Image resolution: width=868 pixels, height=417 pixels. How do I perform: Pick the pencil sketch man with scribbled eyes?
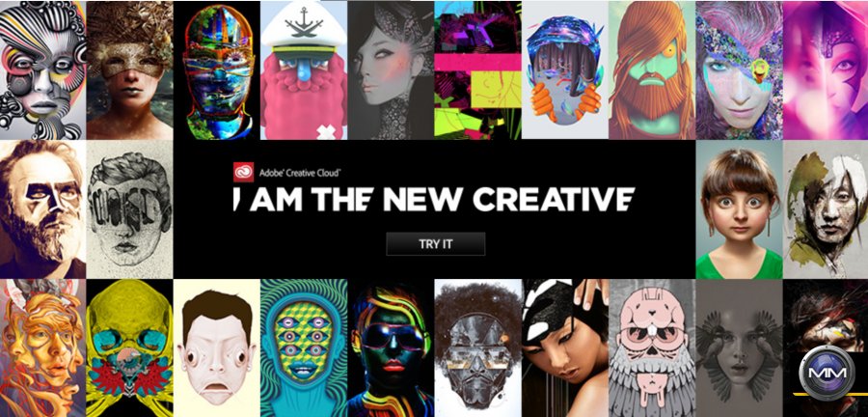(x=129, y=209)
